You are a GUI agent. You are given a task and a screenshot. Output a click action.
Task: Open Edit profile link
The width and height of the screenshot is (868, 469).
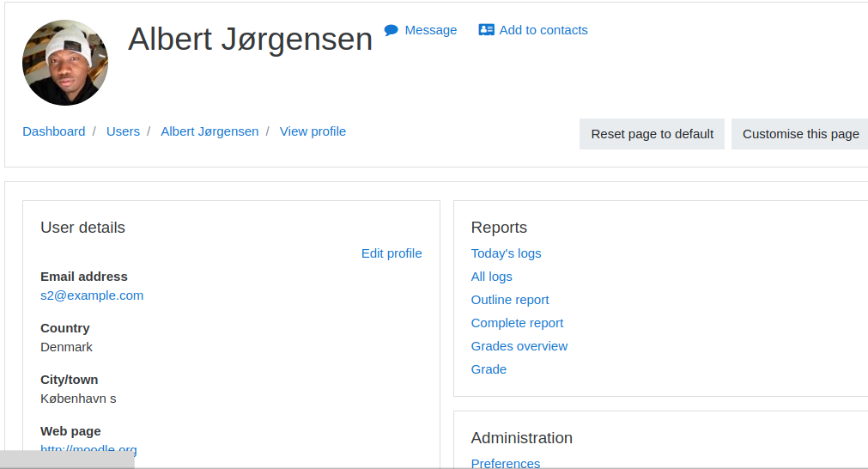392,253
